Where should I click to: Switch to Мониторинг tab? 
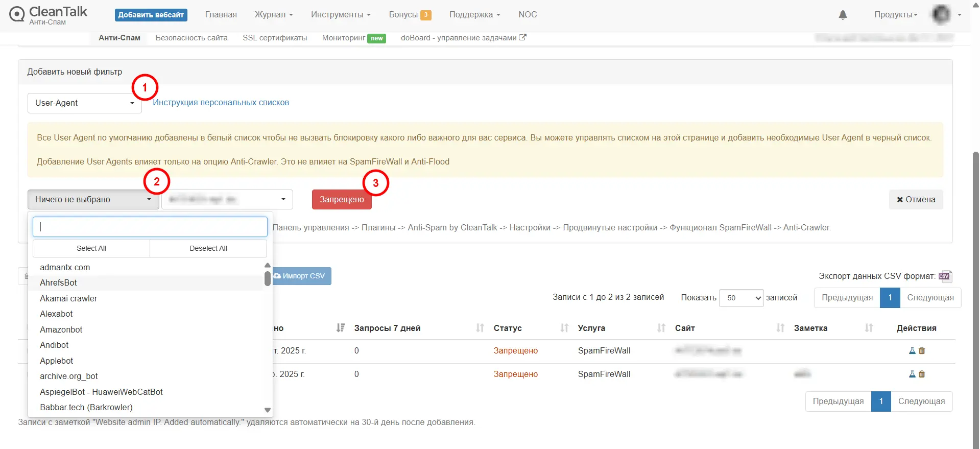tap(344, 38)
